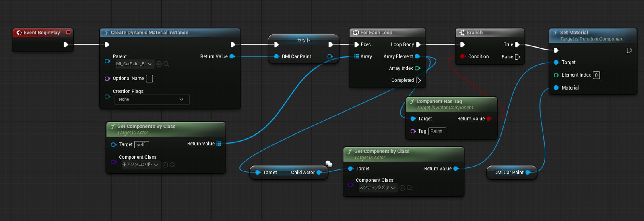Click For Each Loop Exec input pin

click(x=357, y=44)
